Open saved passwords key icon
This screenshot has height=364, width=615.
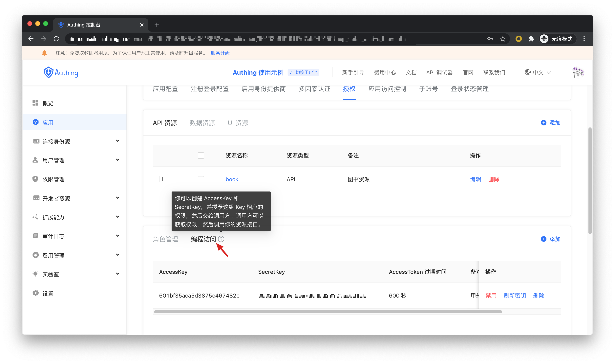pos(490,39)
